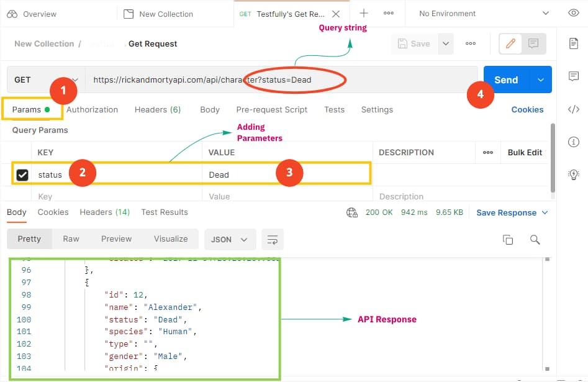Screen dimensions: 588x382
Task: Copy the response body
Action: click(508, 239)
